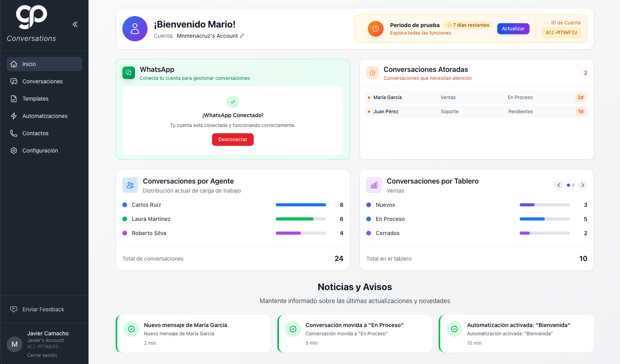Click the blue profile avatar icon
The height and width of the screenshot is (364, 620).
click(135, 29)
